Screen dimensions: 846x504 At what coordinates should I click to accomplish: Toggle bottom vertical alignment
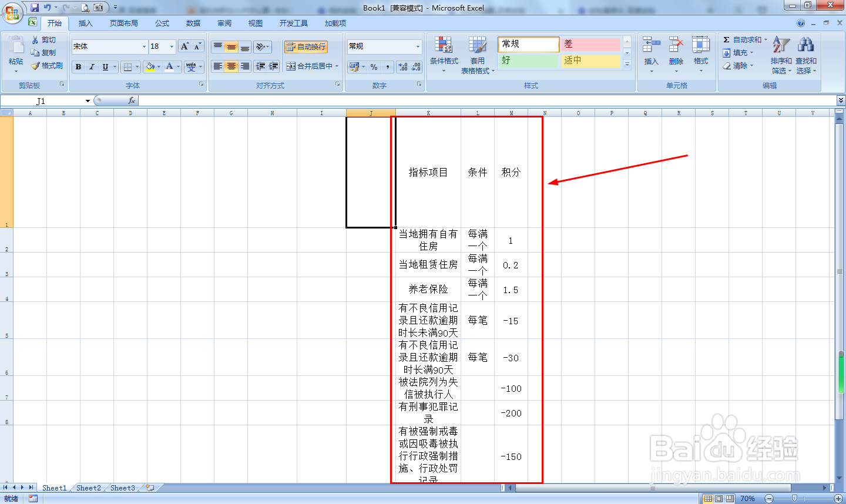click(x=245, y=47)
